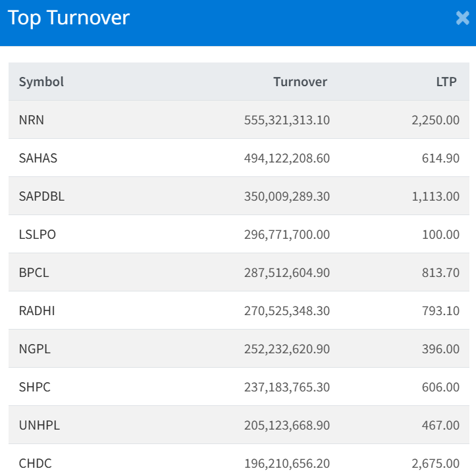The width and height of the screenshot is (476, 475).
Task: Select the RADHI symbol
Action: pyautogui.click(x=37, y=311)
